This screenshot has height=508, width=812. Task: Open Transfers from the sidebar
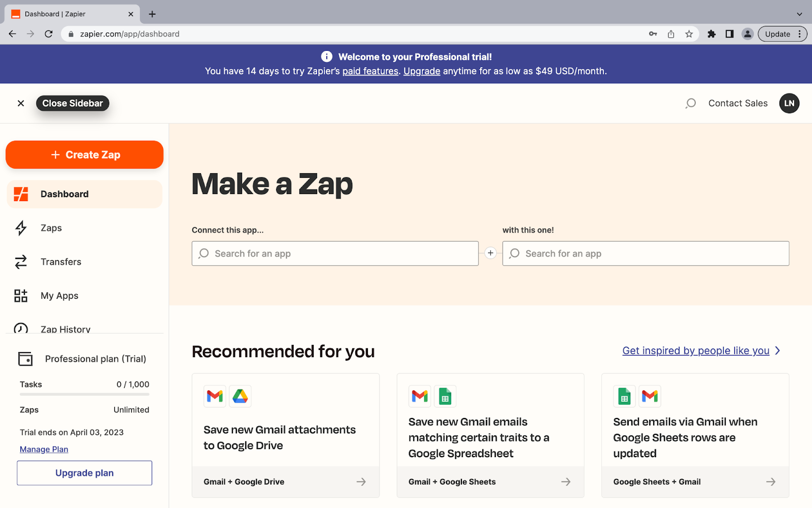(x=61, y=262)
